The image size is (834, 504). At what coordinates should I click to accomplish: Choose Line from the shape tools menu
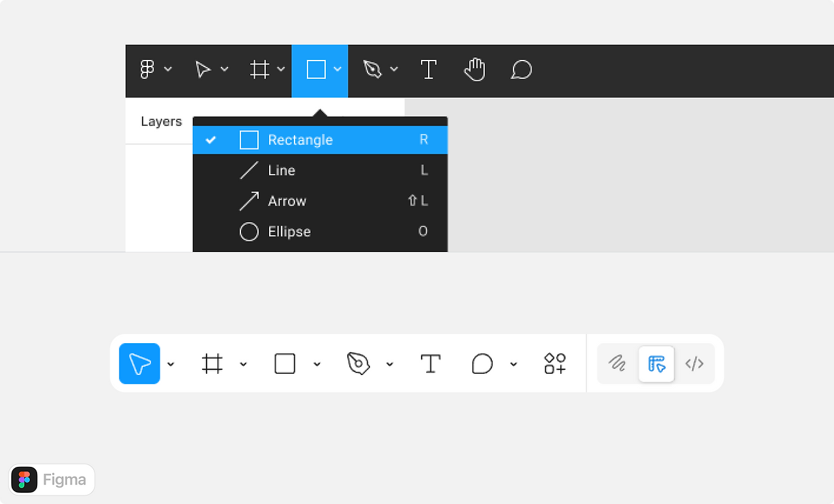(x=320, y=171)
